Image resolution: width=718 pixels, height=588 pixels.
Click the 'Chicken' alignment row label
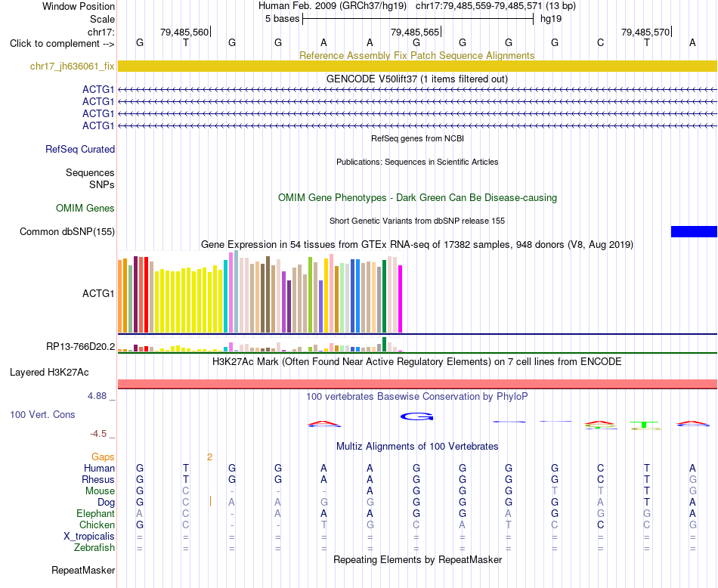(97, 525)
